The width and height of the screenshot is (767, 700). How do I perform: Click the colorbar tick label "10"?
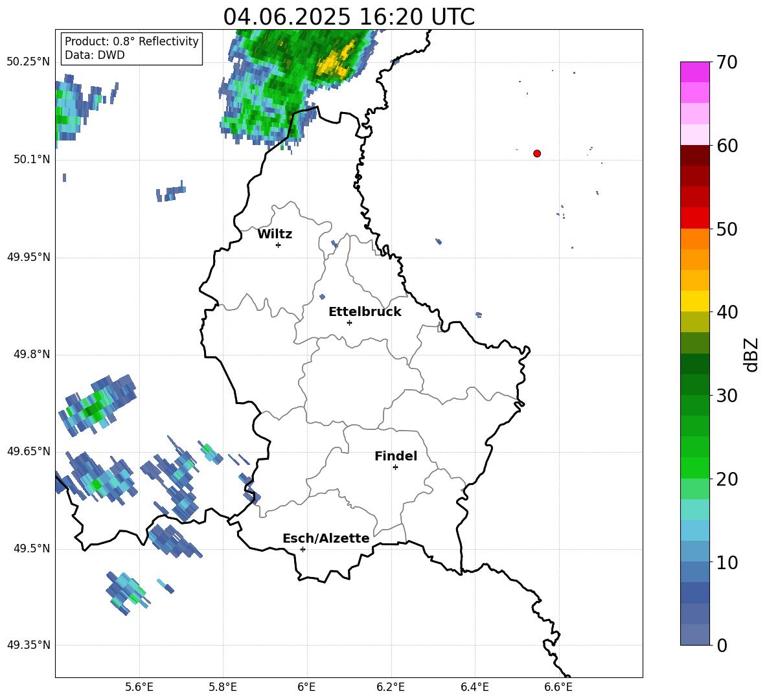[727, 562]
